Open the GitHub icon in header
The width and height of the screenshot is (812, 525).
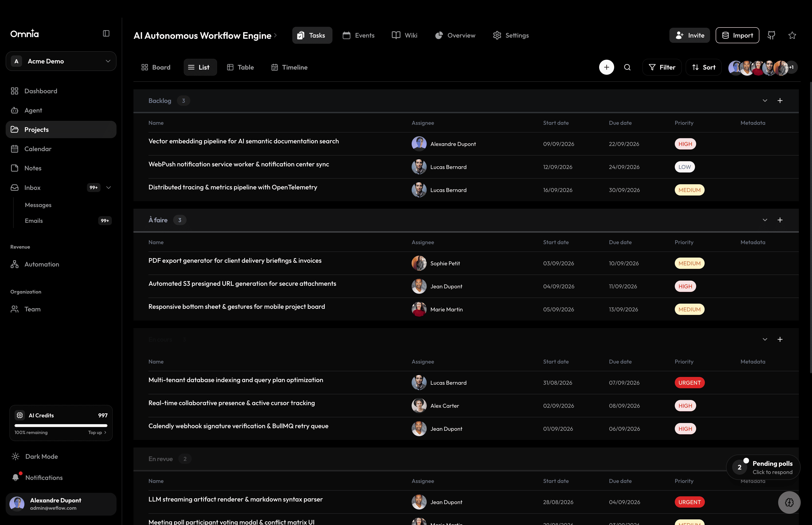[771, 35]
